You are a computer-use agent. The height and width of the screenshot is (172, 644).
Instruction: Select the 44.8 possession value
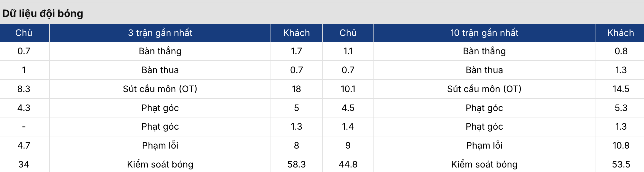point(348,164)
